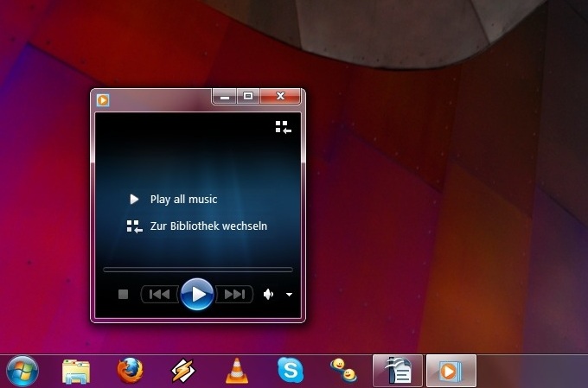Screen dimensions: 588x388
Task: Open the messenger buddies icon in taskbar
Action: pos(343,371)
